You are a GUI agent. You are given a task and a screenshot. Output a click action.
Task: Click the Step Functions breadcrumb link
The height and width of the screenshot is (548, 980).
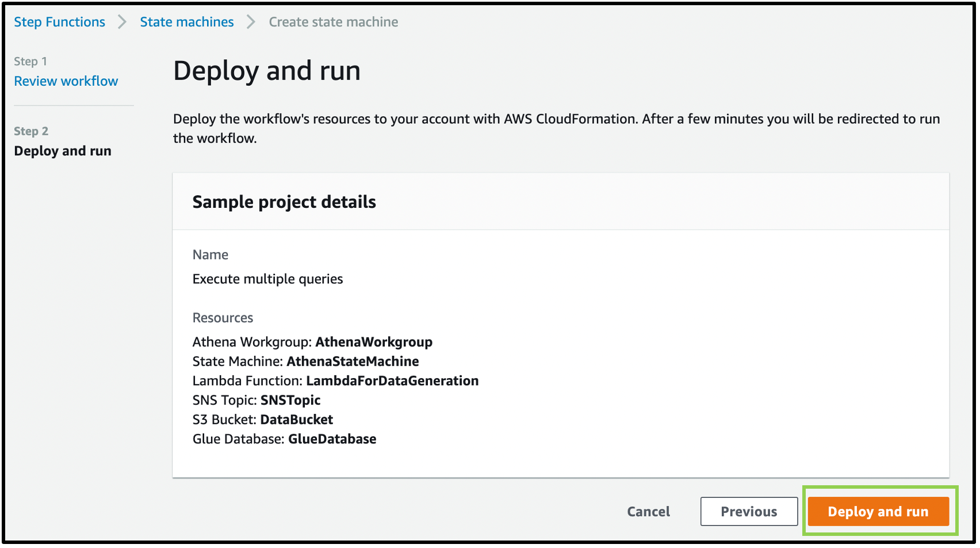(x=59, y=22)
